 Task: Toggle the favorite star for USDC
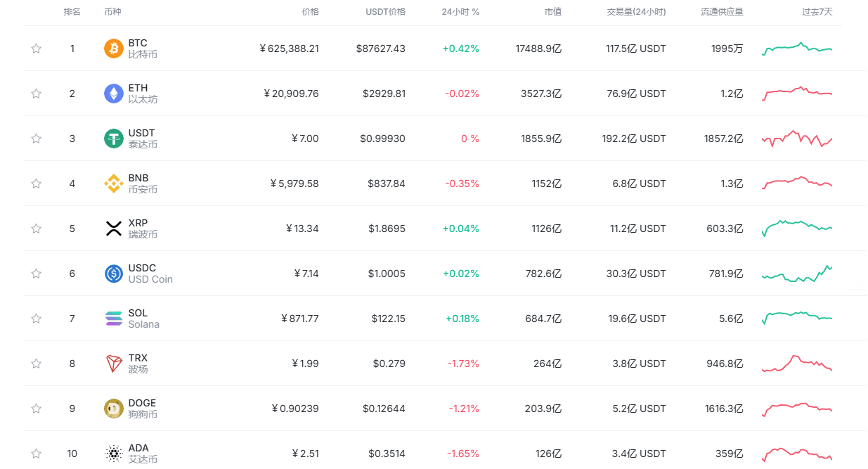[x=36, y=274]
